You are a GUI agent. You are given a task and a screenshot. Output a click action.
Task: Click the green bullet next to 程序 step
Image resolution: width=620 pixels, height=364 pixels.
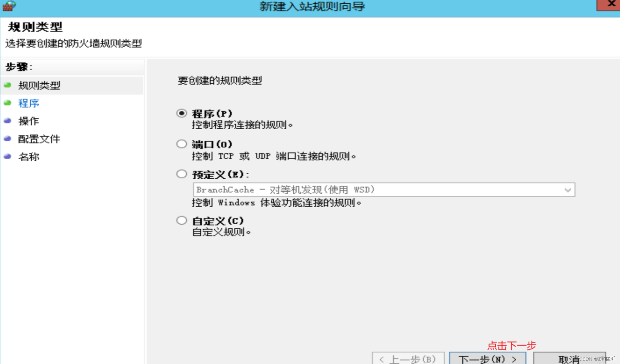point(8,103)
